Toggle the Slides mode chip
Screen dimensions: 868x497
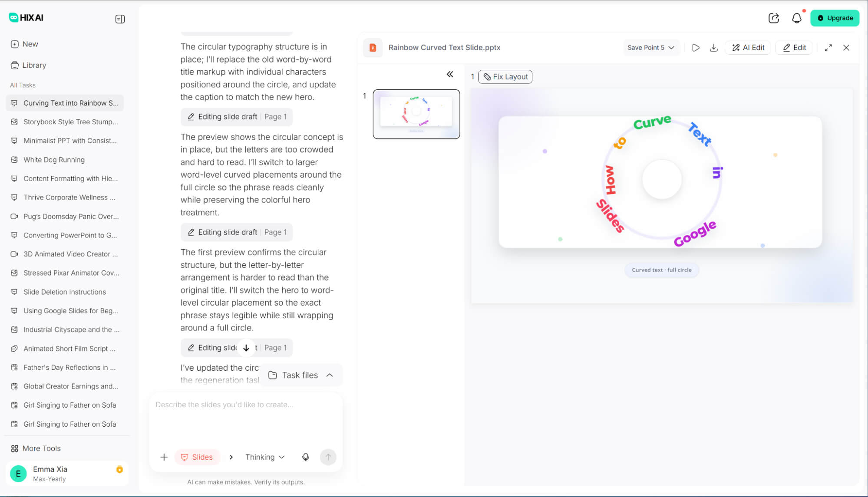[x=197, y=457]
